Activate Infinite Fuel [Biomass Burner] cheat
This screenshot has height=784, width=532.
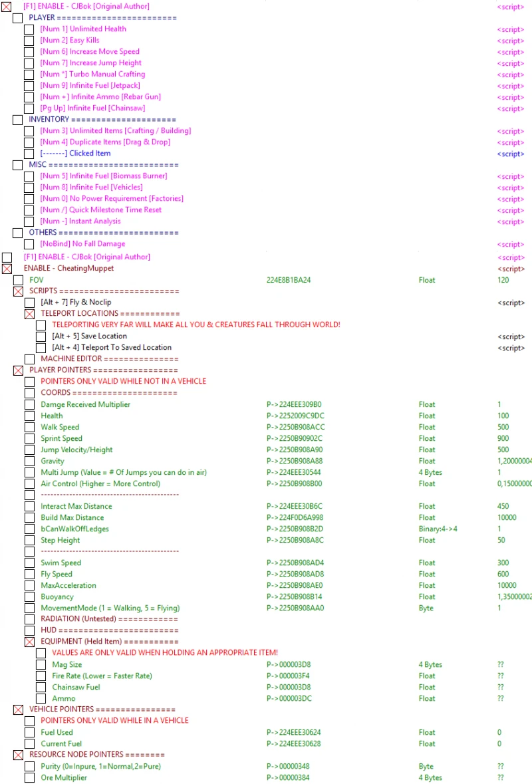(29, 176)
